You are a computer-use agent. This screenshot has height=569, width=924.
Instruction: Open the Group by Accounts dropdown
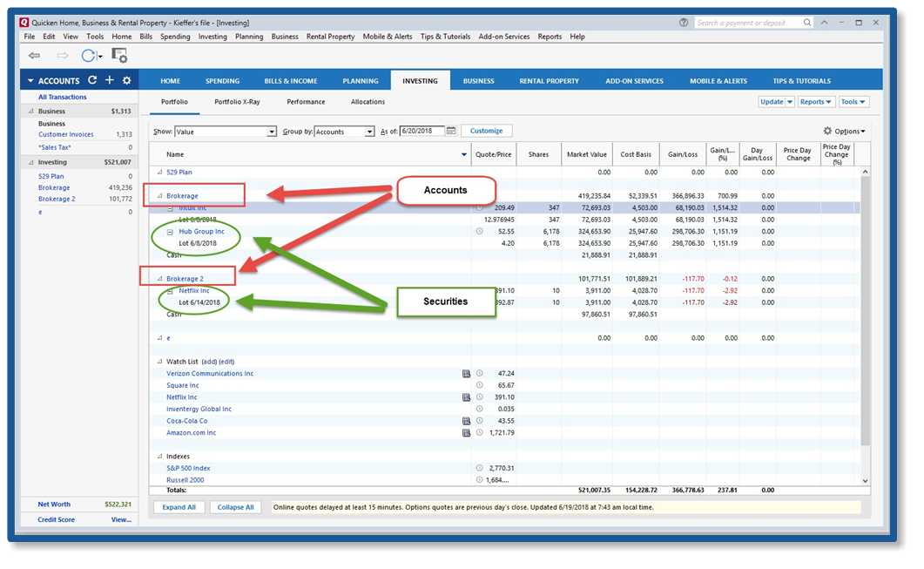coord(372,132)
